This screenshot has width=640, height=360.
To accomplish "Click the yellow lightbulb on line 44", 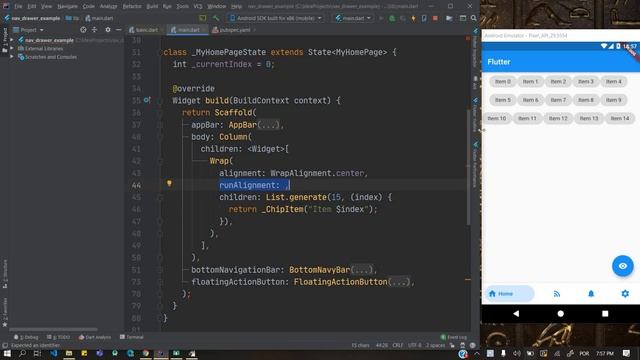I will (169, 184).
